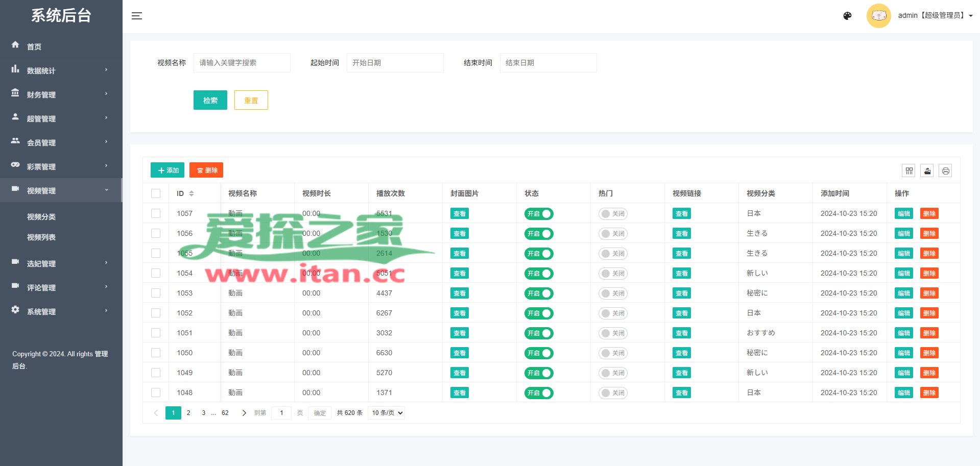Go to next page arrow
This screenshot has height=466, width=980.
(244, 413)
